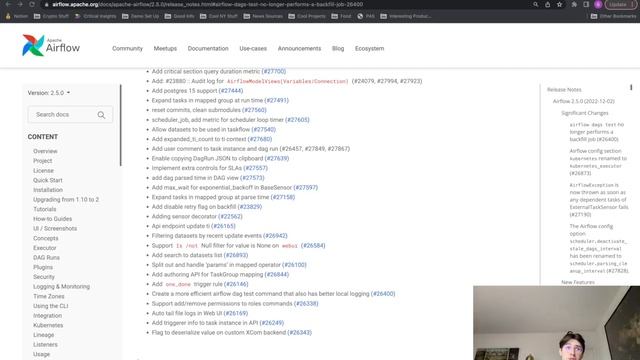Image resolution: width=640 pixels, height=360 pixels.
Task: Open pull request link #27444
Action: click(231, 91)
